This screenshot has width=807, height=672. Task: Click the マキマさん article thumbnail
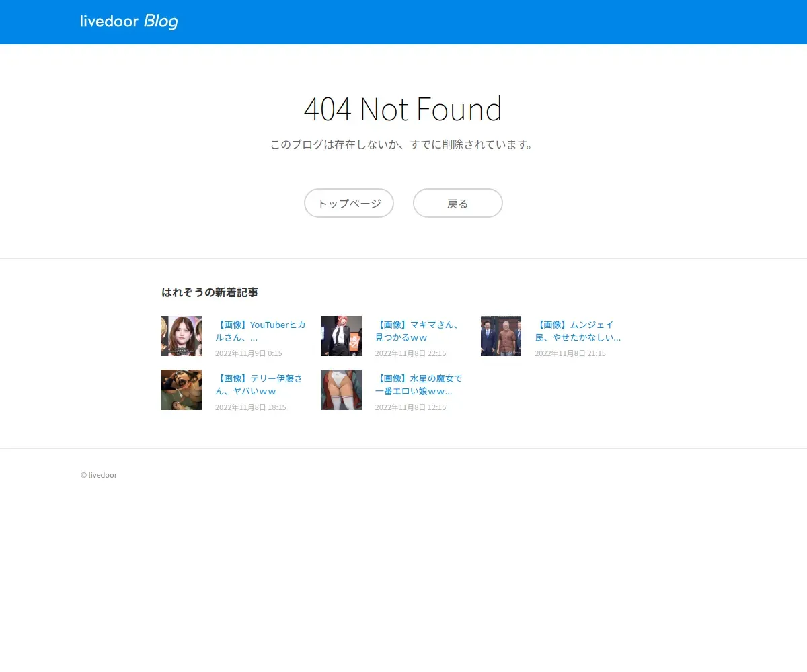[x=342, y=336]
